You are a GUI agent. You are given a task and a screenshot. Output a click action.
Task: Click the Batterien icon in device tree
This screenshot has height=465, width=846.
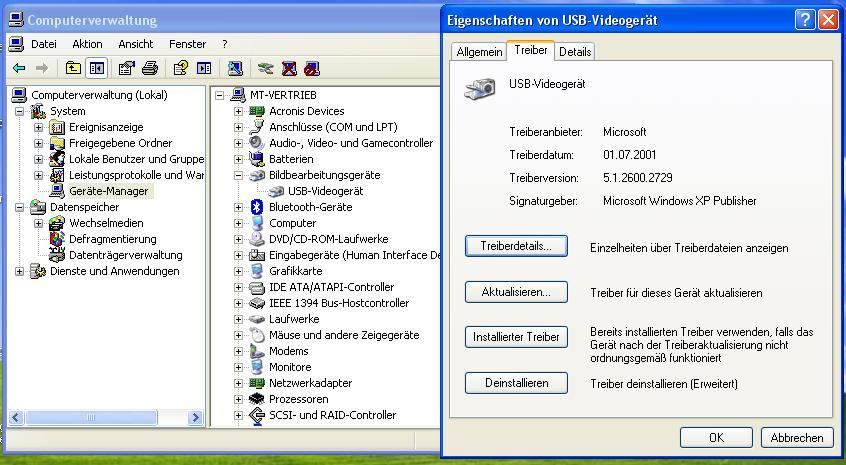coord(257,159)
